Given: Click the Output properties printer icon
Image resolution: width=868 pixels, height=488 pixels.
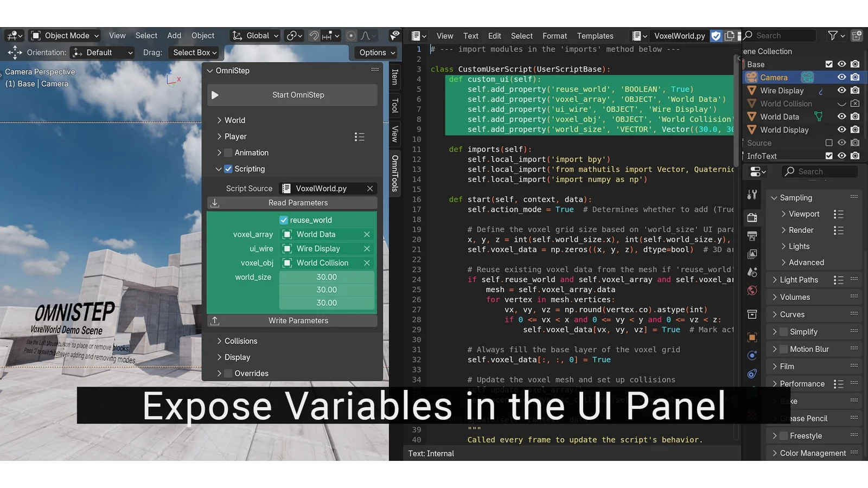Looking at the screenshot, I should (x=752, y=236).
